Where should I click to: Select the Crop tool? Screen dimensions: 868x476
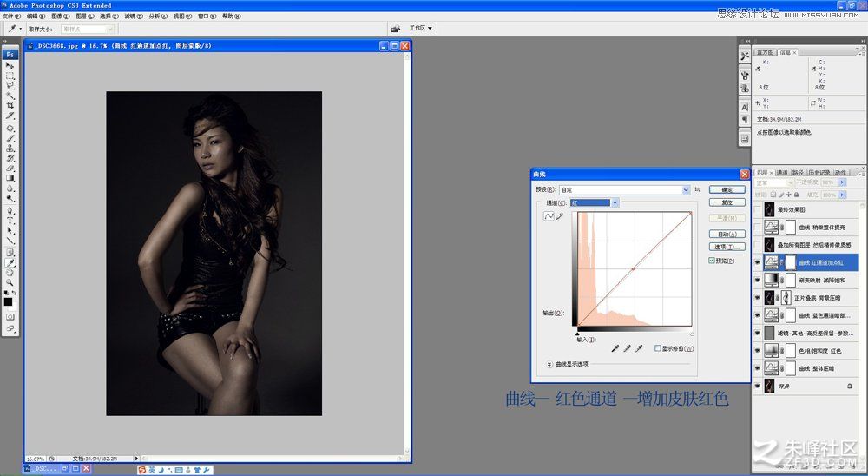tap(10, 106)
